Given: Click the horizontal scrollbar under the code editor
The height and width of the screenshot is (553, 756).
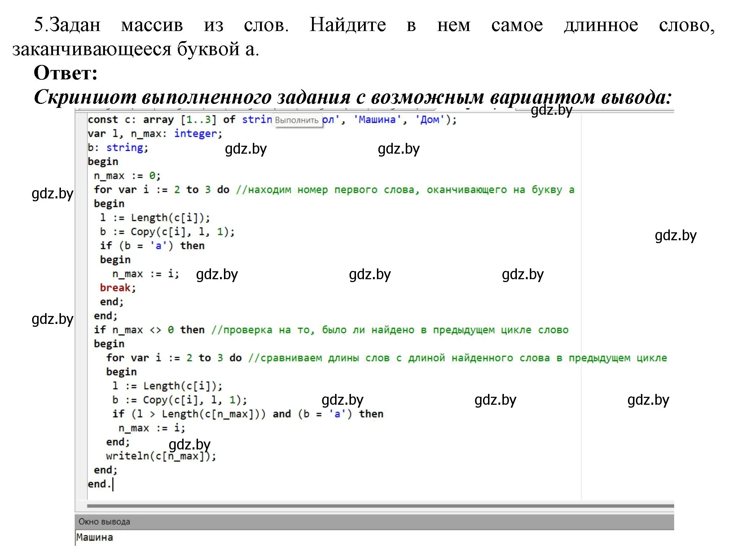Looking at the screenshot, I should [380, 506].
